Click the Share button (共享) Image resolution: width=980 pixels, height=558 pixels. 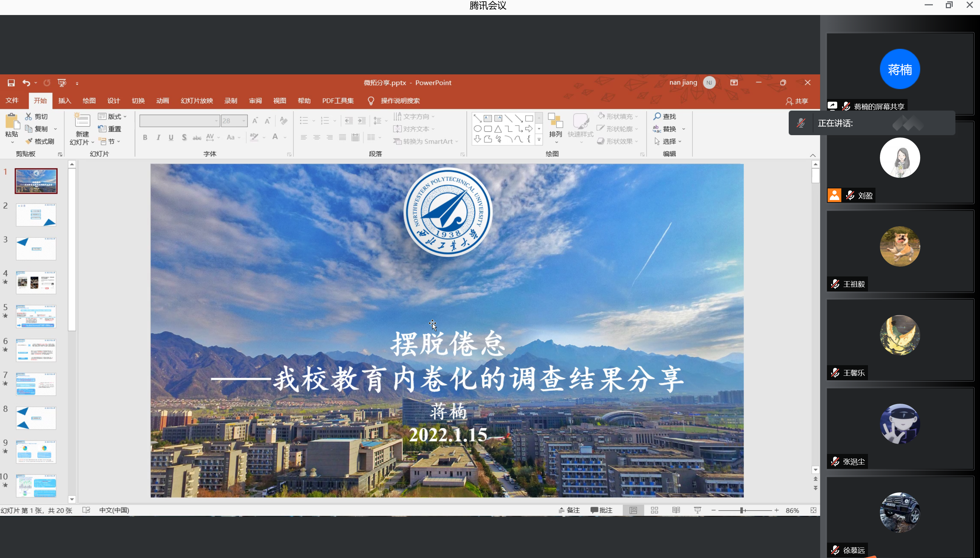tap(797, 101)
